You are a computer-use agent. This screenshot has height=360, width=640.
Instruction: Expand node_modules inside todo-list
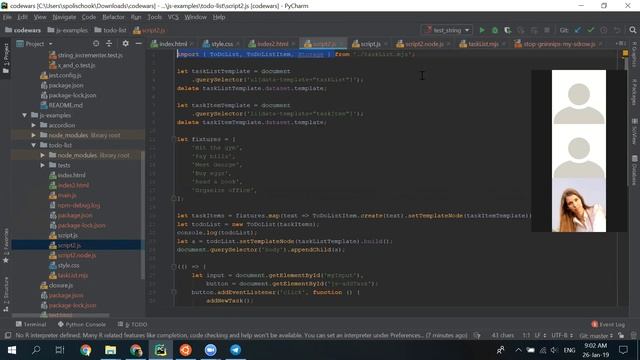click(x=43, y=155)
